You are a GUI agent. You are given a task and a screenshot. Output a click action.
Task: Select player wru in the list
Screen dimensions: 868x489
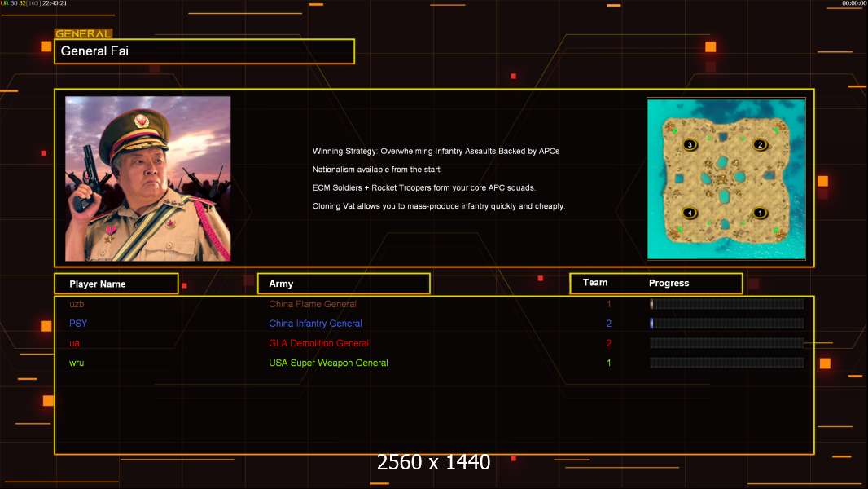click(77, 363)
